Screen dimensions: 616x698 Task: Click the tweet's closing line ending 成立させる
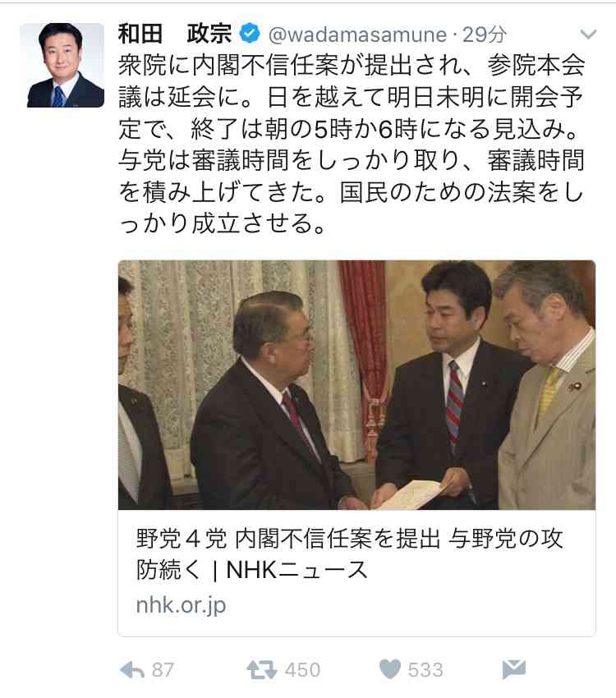point(222,223)
